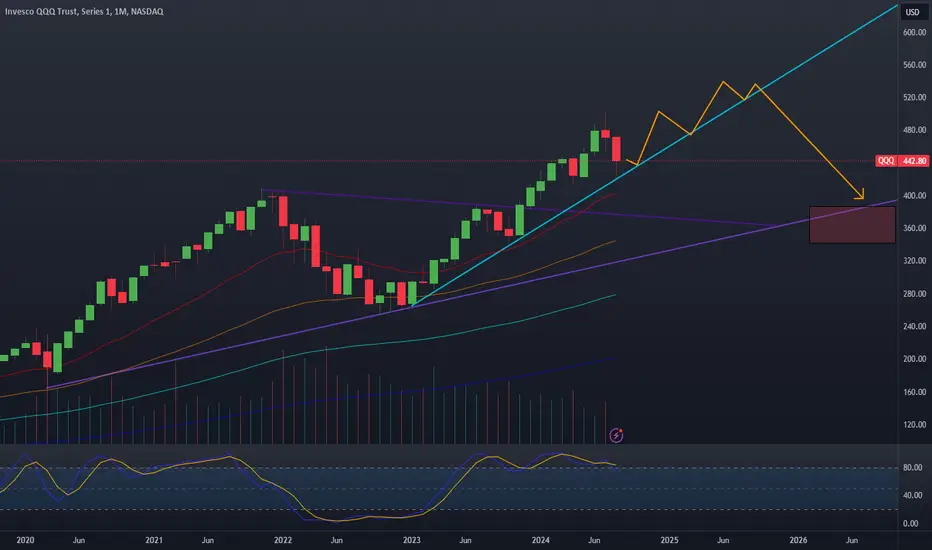This screenshot has width=932, height=550.
Task: Click the 2021 time axis label
Action: click(154, 540)
